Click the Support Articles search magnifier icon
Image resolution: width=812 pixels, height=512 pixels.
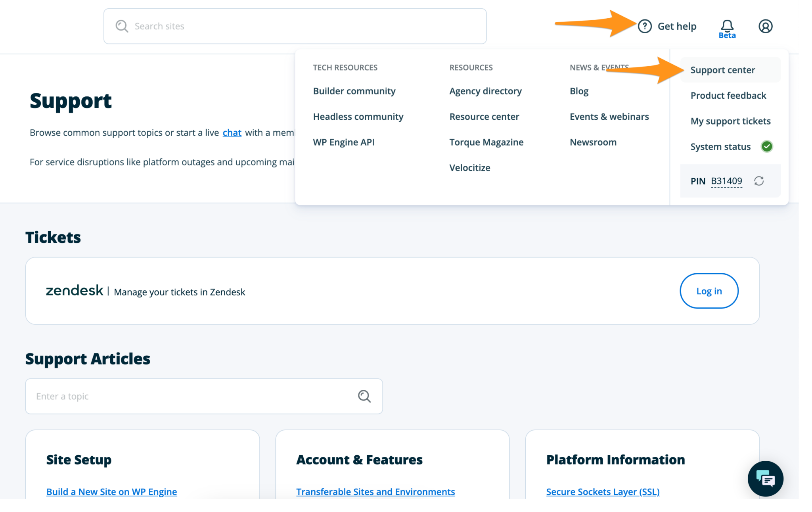coord(364,396)
